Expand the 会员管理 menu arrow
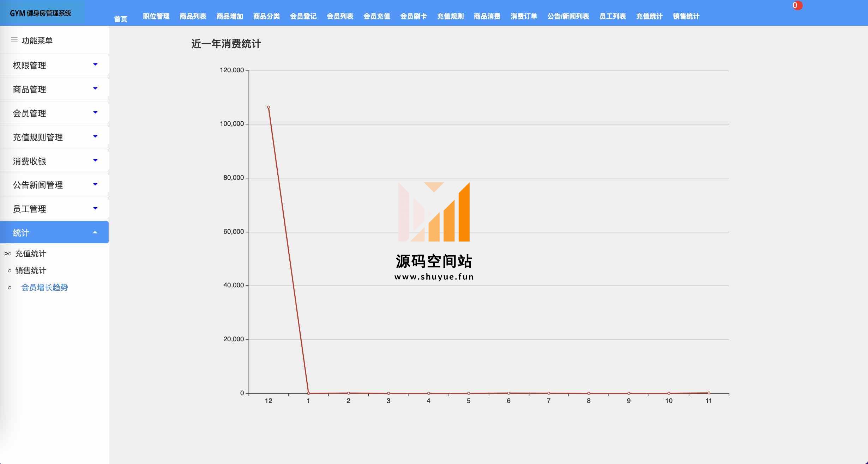This screenshot has height=464, width=868. coord(95,112)
